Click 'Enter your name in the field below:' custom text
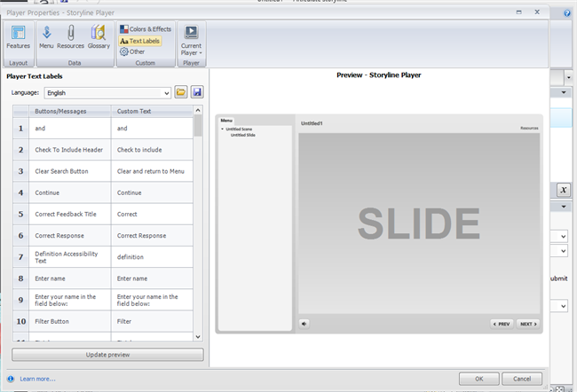This screenshot has width=577, height=392. click(x=152, y=300)
